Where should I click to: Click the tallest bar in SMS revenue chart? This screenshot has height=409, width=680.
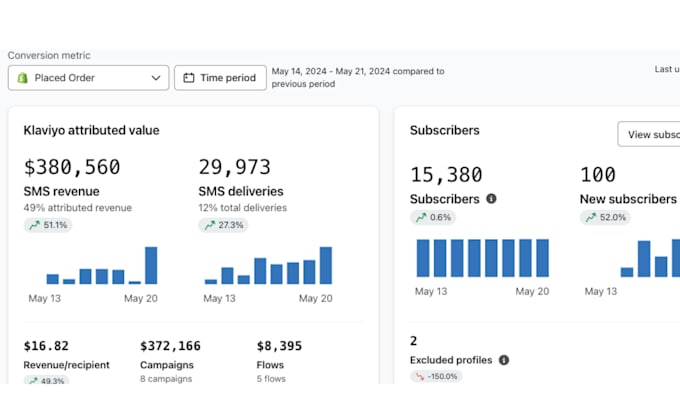coord(151,265)
